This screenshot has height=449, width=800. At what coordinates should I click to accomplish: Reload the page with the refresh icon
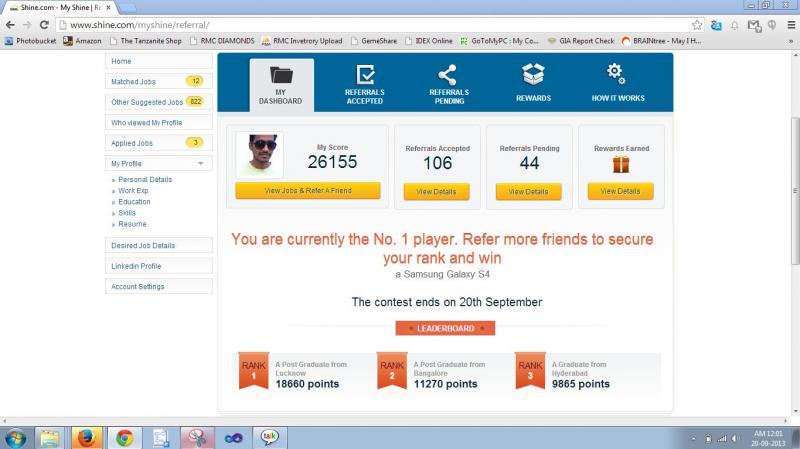coord(44,24)
